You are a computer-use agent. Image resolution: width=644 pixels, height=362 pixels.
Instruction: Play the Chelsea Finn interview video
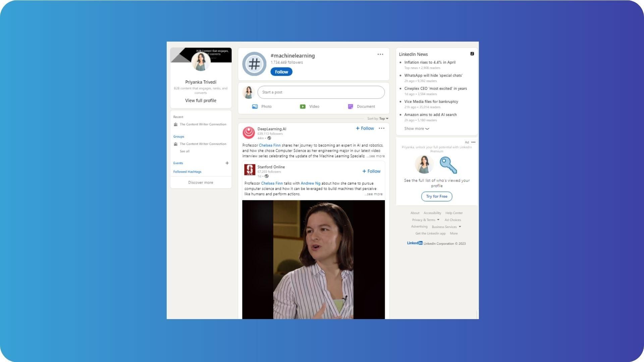[314, 260]
